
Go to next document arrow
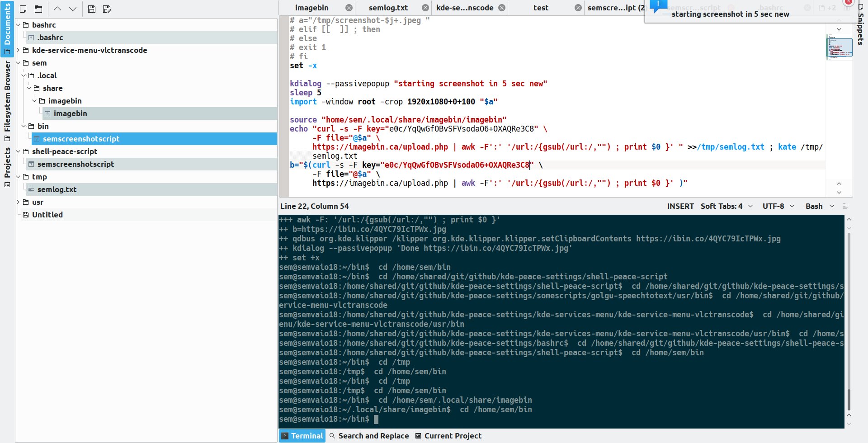click(x=73, y=9)
